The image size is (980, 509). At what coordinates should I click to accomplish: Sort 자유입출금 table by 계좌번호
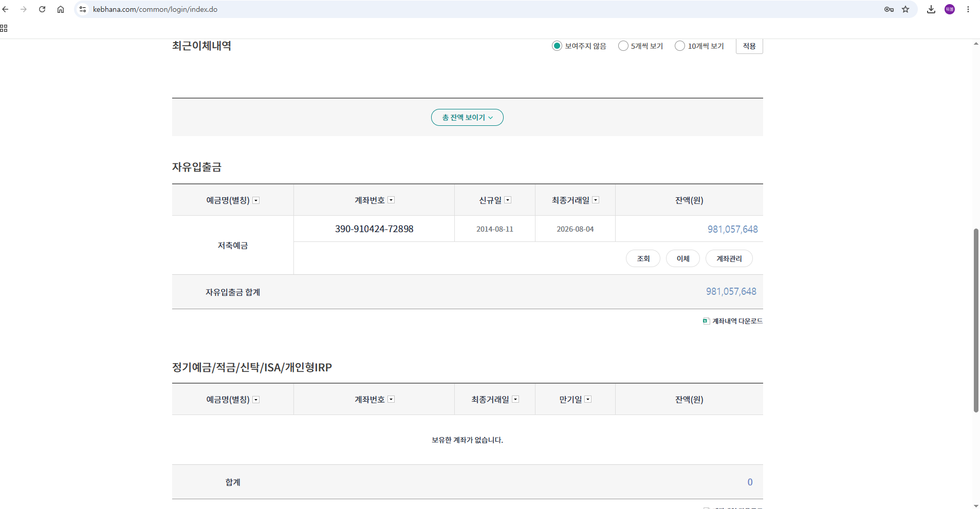pyautogui.click(x=391, y=200)
